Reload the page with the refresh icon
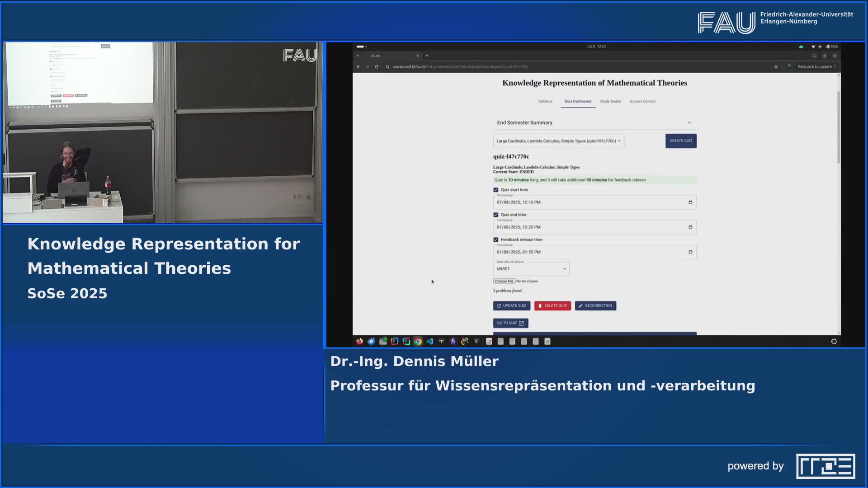868x488 pixels. tap(376, 67)
